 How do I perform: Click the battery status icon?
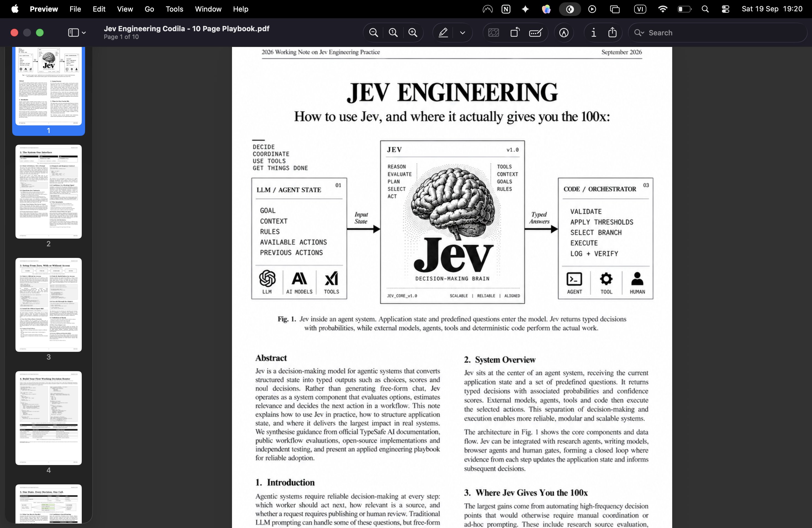pos(684,9)
